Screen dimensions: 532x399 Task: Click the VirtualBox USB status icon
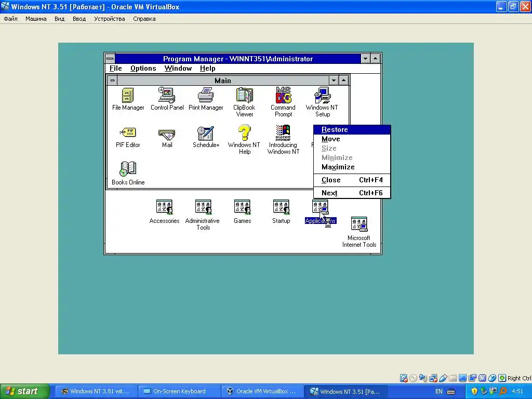click(443, 378)
